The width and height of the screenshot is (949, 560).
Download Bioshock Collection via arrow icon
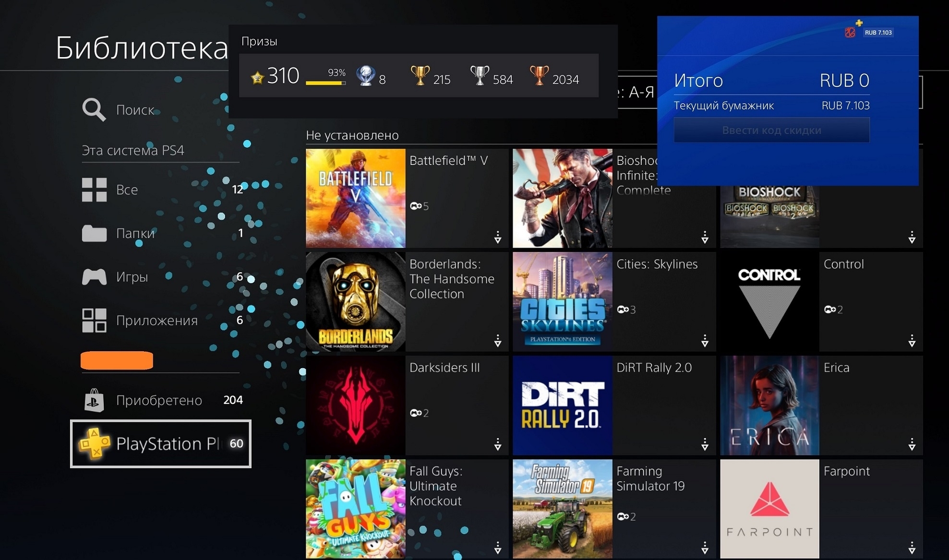[912, 237]
